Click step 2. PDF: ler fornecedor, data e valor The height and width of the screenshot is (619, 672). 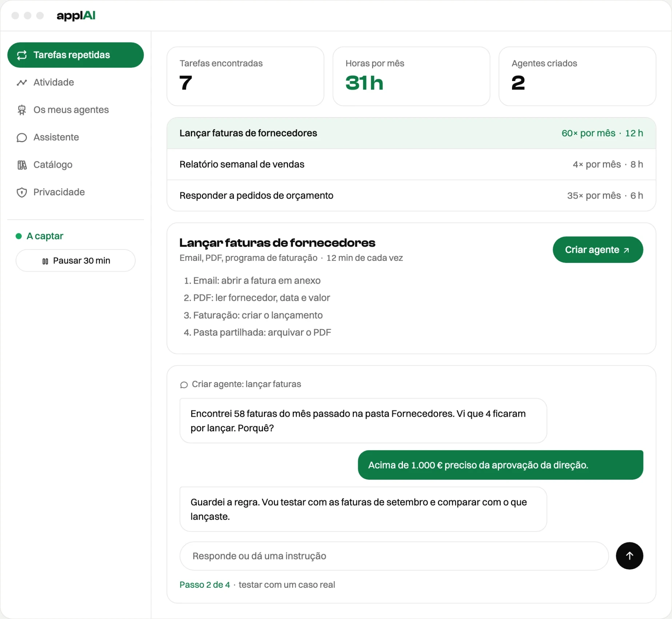pos(257,298)
